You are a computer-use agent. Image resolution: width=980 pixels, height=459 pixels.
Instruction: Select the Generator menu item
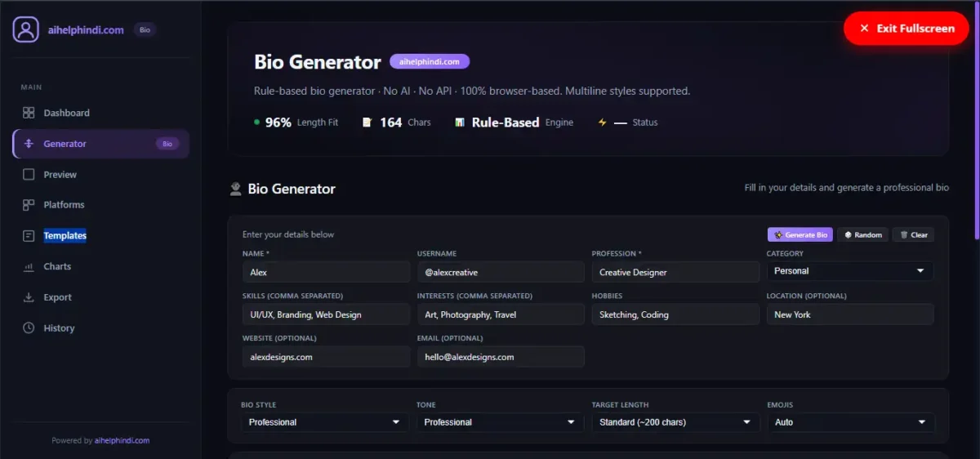pyautogui.click(x=100, y=144)
